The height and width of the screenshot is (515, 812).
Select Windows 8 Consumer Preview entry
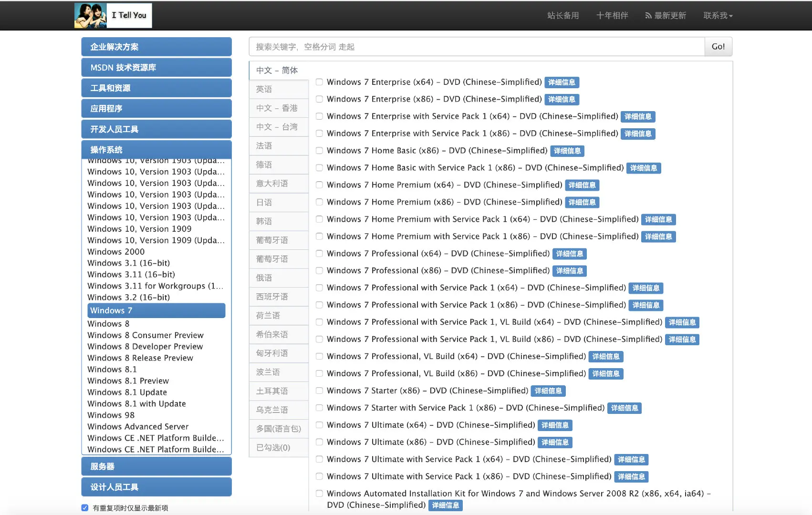(146, 335)
